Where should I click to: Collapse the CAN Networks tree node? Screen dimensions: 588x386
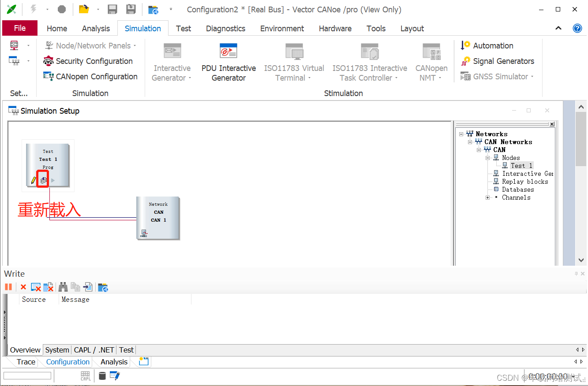(x=470, y=141)
